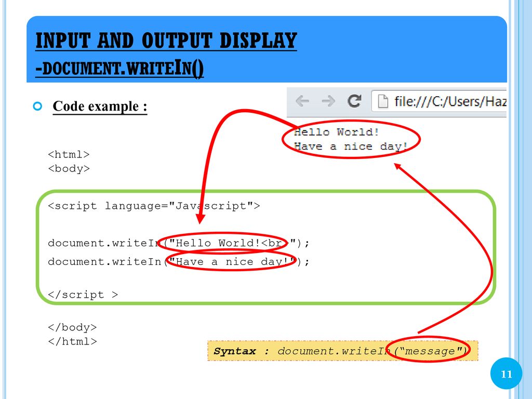Click the writeIn "Hello World!<br>" code line
Screen dimensions: 532x399
point(179,243)
